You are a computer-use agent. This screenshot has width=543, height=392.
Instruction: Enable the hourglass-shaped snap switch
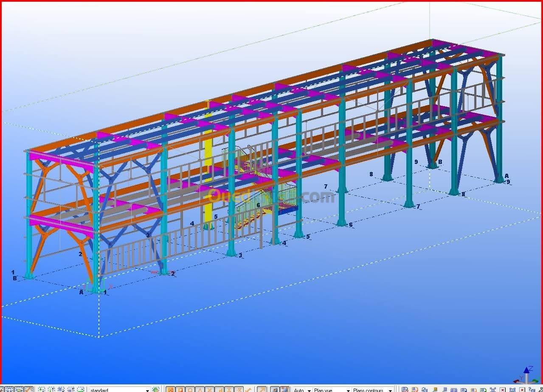[x=229, y=389]
